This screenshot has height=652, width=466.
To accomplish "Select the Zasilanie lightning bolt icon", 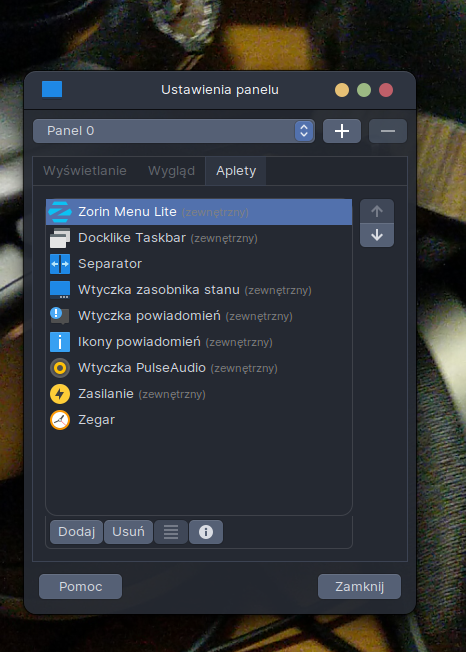I will [x=60, y=394].
